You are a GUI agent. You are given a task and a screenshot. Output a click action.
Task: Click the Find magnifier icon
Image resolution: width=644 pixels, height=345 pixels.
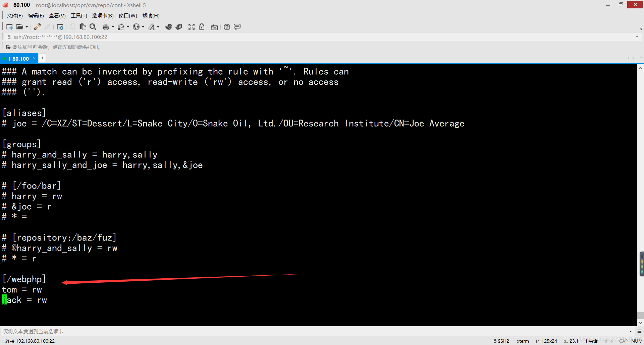pos(93,27)
